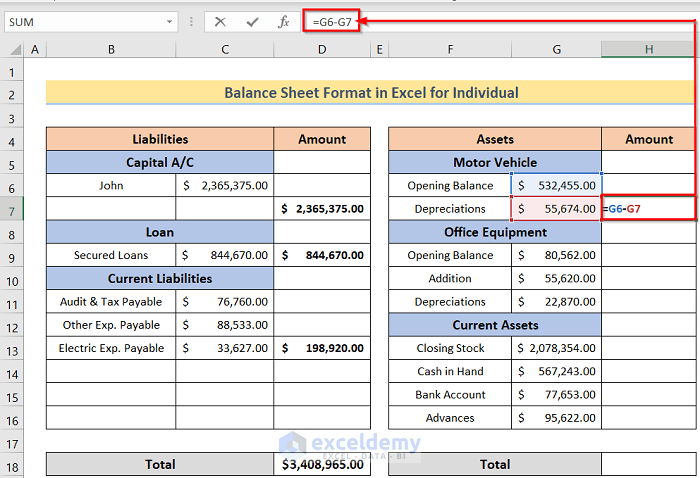Image resolution: width=700 pixels, height=478 pixels.
Task: Click the Select All corner triangle
Action: coord(13,49)
